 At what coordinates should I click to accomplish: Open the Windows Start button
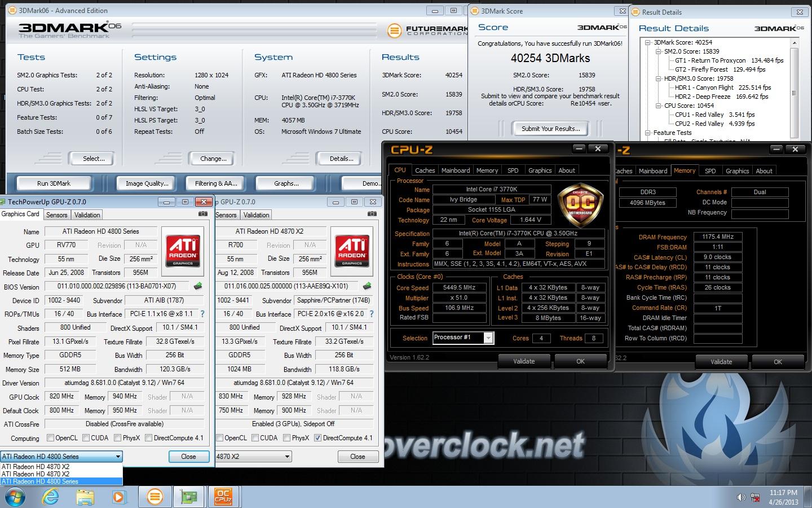pyautogui.click(x=15, y=497)
